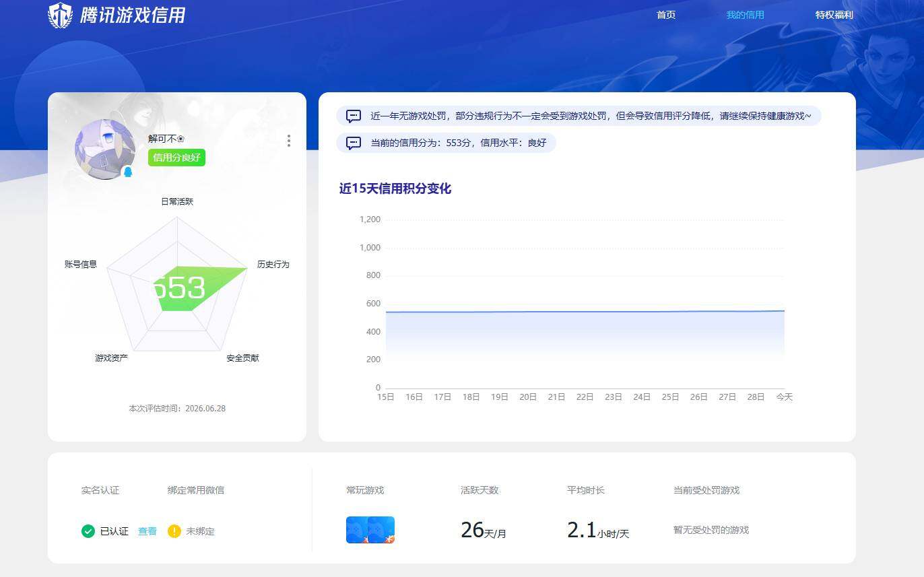This screenshot has width=924, height=577.
Task: Click the 1,200 y-axis value
Action: click(370, 219)
